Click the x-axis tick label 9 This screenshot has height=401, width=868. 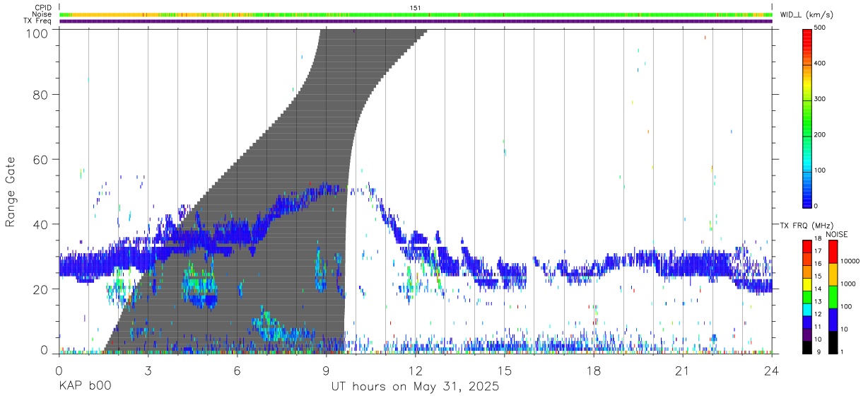point(326,370)
